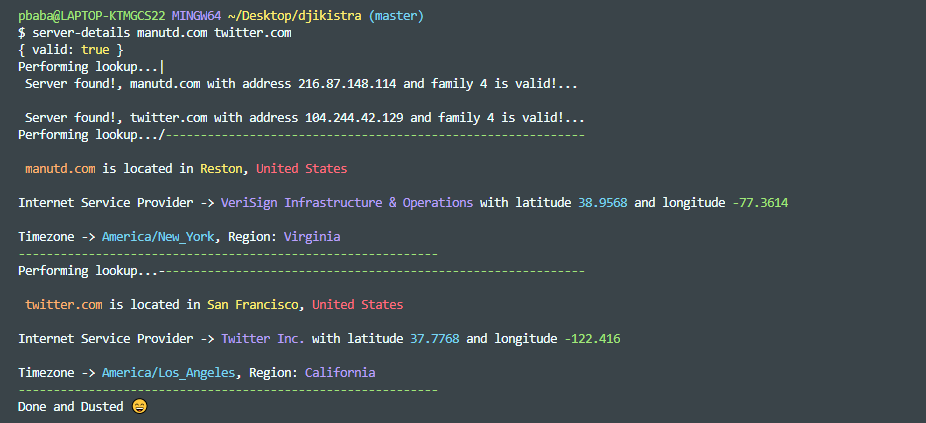
Task: Click the grinning emoji after Done and Dusted
Action: tap(139, 407)
